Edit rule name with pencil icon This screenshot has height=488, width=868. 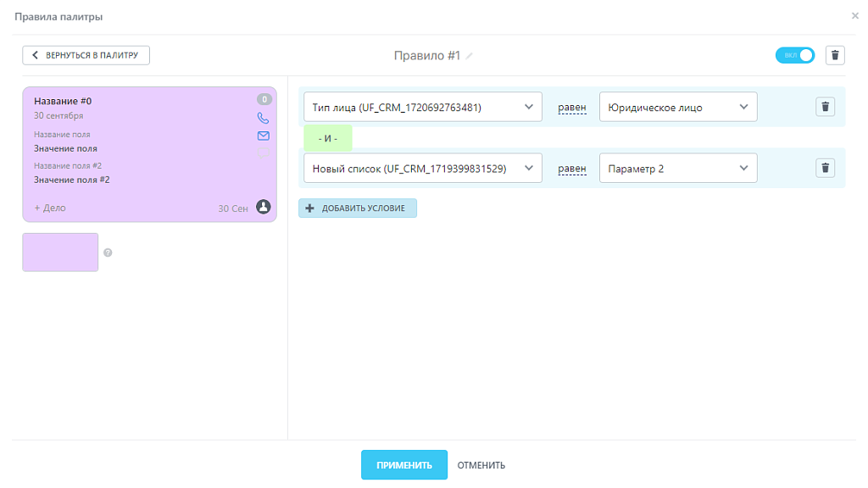pyautogui.click(x=470, y=56)
